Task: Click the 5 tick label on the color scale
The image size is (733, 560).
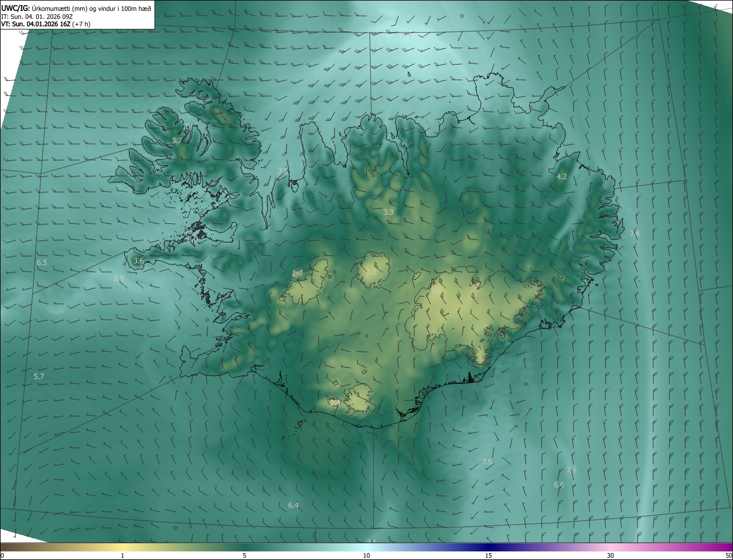Action: [245, 555]
